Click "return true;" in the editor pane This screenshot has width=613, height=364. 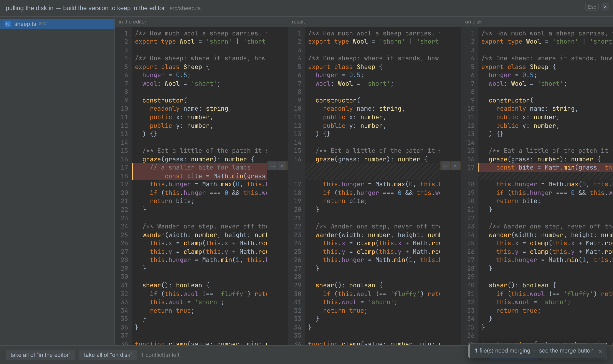[172, 311]
